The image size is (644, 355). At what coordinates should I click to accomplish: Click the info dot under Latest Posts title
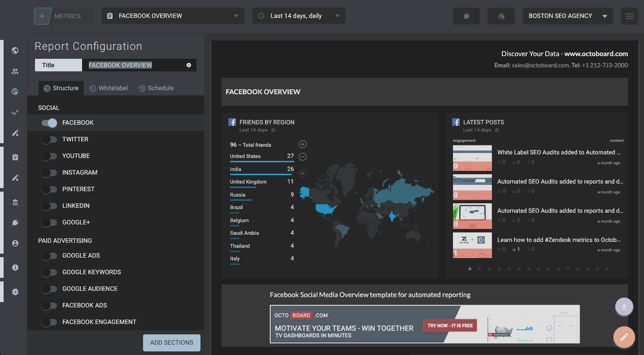click(x=497, y=130)
